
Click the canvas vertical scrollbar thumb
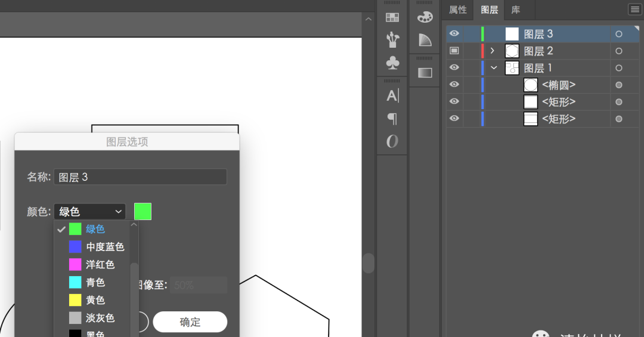point(369,263)
